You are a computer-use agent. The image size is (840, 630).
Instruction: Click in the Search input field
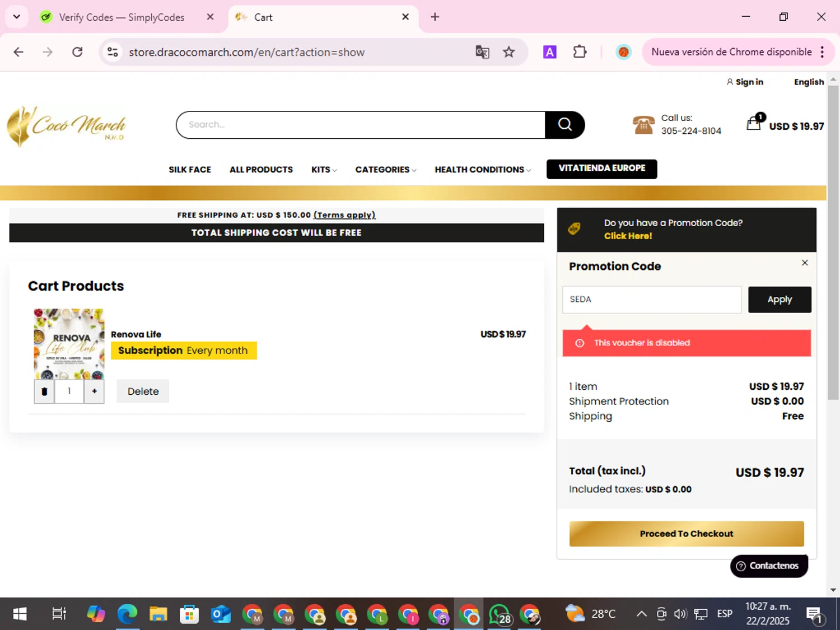click(361, 124)
